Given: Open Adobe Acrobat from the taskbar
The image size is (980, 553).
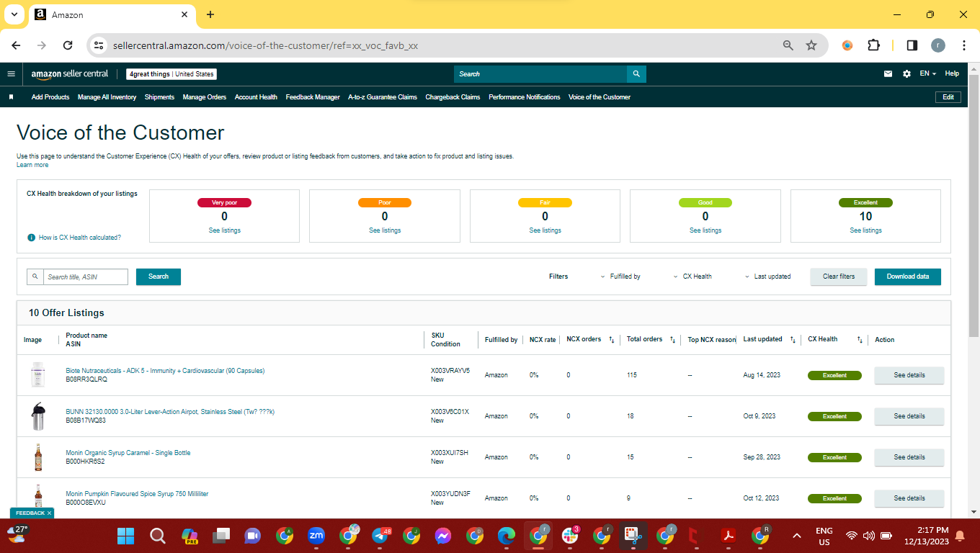Looking at the screenshot, I should coord(729,536).
